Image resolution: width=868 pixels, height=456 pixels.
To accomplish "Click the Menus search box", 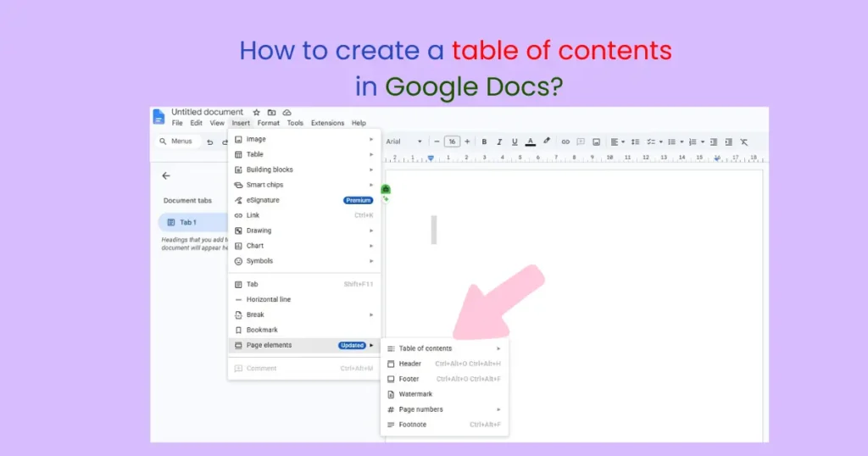I will click(x=176, y=141).
